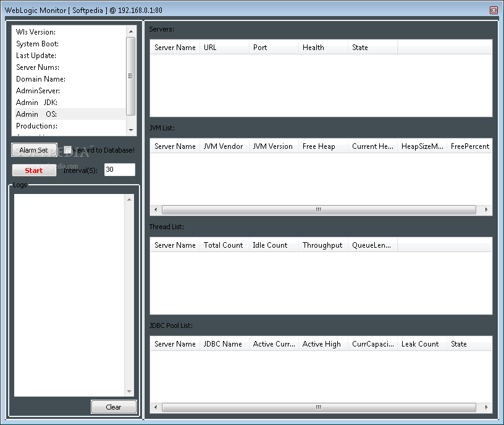The height and width of the screenshot is (425, 504).
Task: Click JVM List scroll right arrow
Action: (x=486, y=209)
